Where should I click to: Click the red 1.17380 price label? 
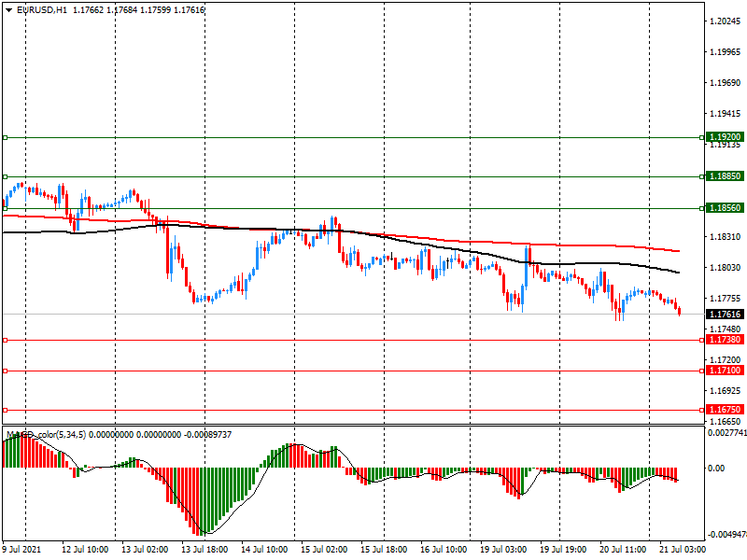724,340
